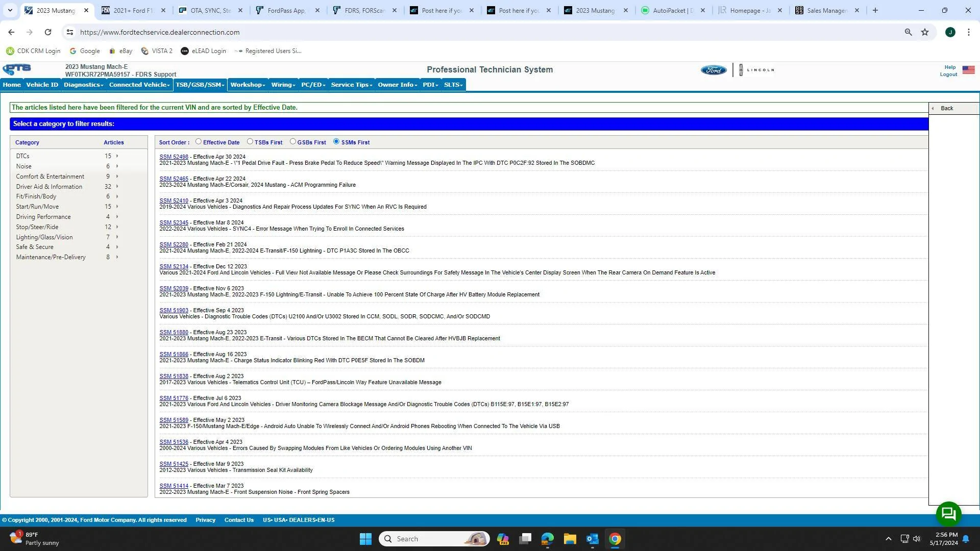Click the browser back arrow
980x551 pixels.
pyautogui.click(x=11, y=32)
